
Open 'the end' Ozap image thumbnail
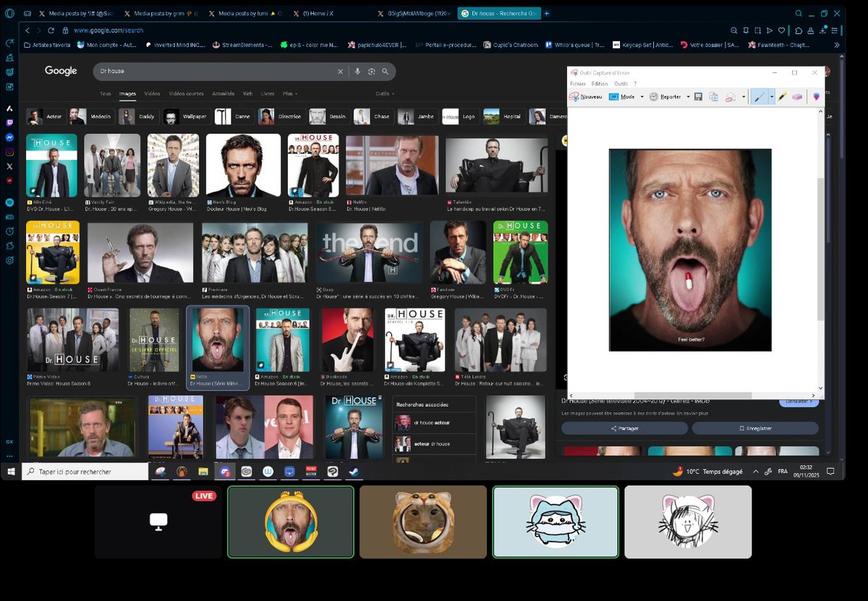point(369,252)
